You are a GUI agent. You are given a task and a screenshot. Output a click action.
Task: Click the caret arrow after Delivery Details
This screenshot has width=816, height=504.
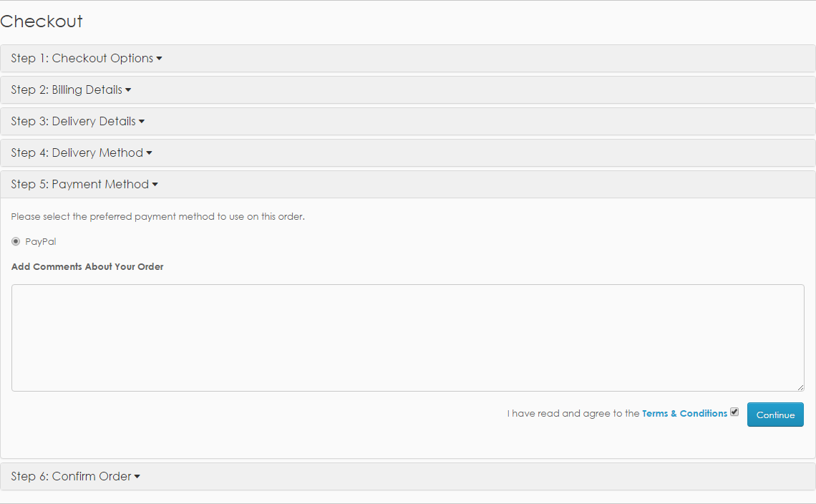142,121
